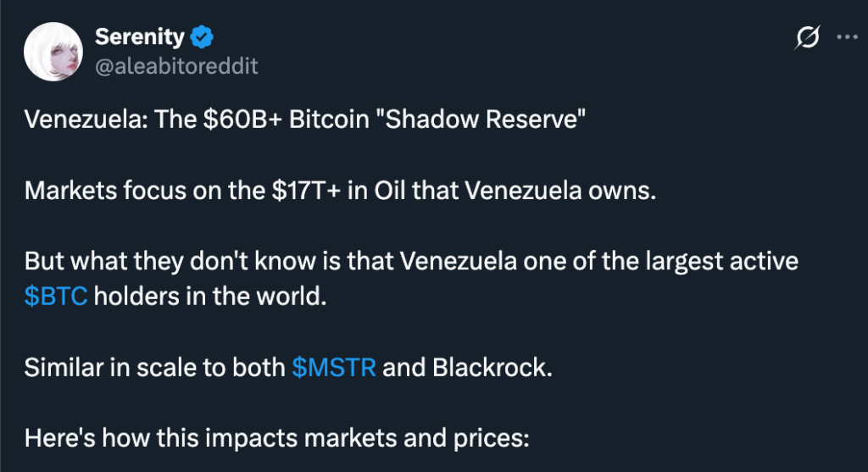
Task: Click the $BTC cashtag link
Action: pyautogui.click(x=56, y=299)
